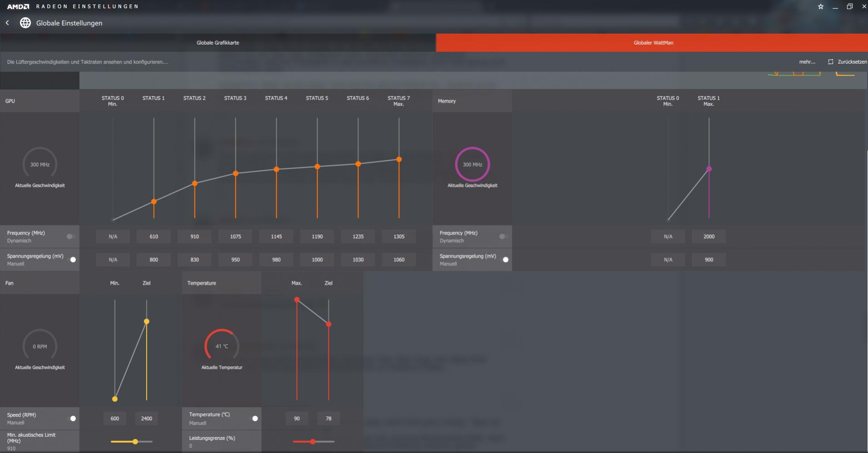Click Memory Status 0 frequency N/A field
The height and width of the screenshot is (453, 868).
pos(668,237)
